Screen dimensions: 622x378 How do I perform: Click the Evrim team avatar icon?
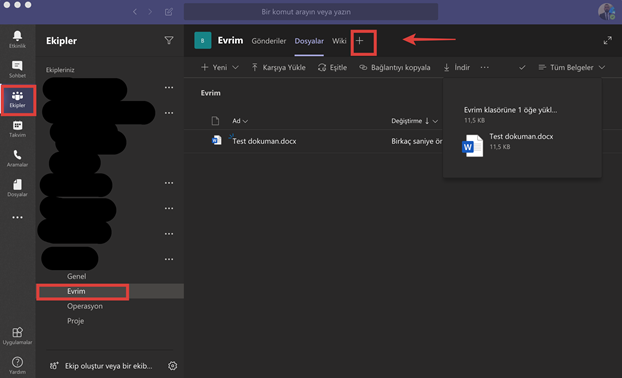203,40
